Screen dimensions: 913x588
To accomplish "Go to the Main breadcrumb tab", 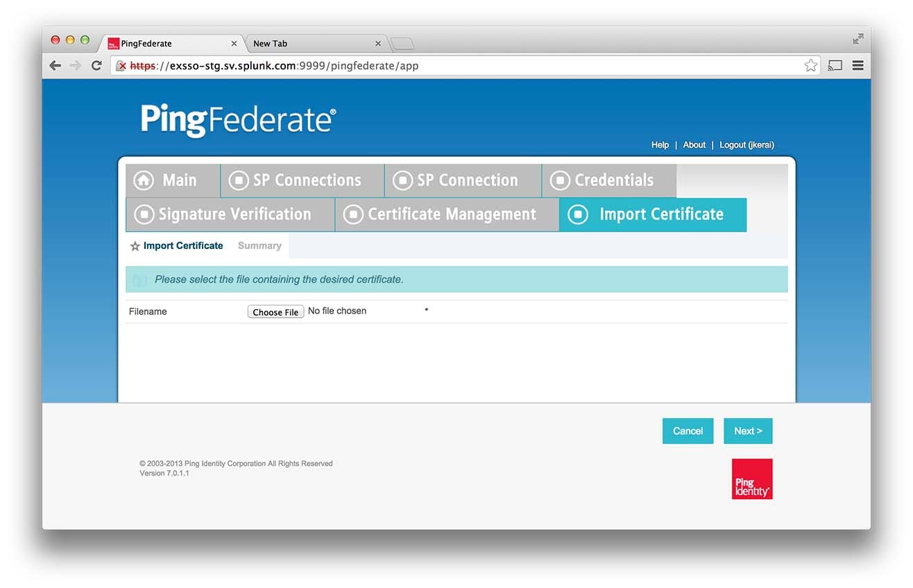I will 173,180.
